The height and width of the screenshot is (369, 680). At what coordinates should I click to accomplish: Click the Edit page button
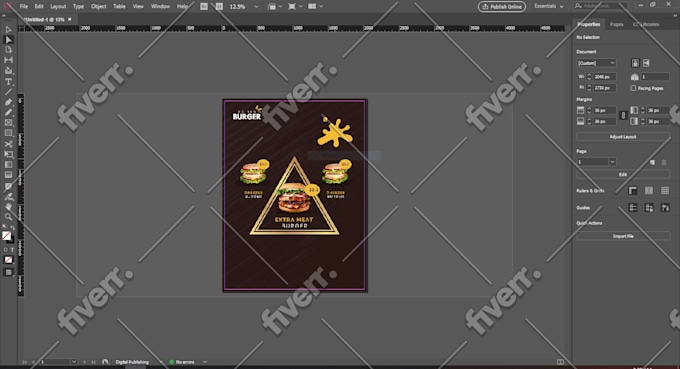coord(623,174)
